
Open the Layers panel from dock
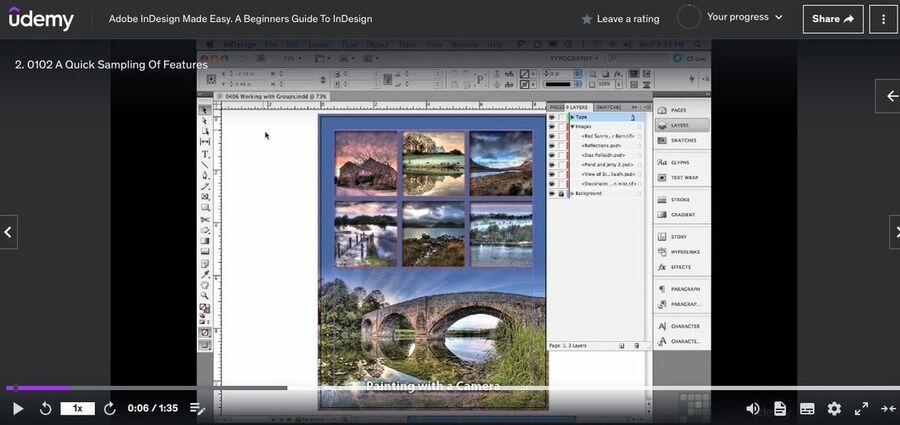tap(681, 125)
